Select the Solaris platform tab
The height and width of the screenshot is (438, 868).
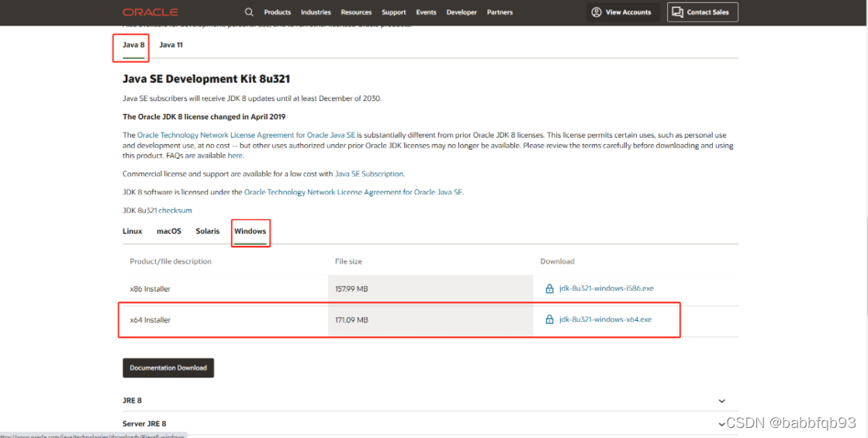point(208,231)
